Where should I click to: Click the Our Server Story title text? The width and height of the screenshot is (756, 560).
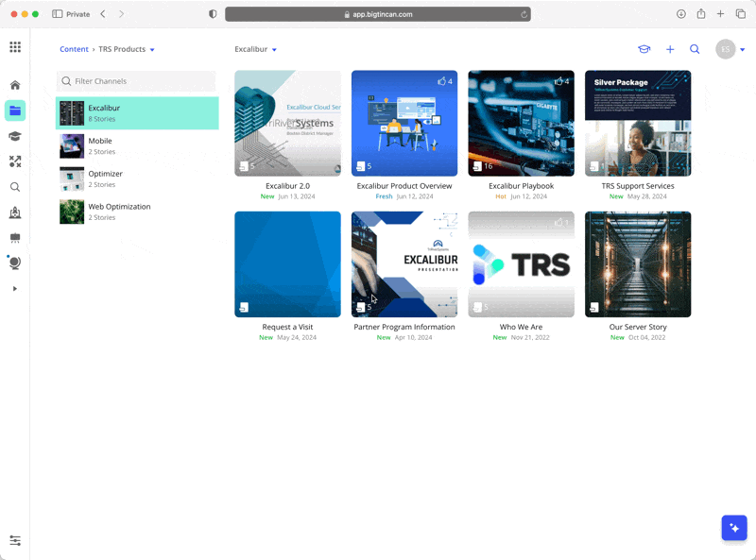click(x=638, y=327)
